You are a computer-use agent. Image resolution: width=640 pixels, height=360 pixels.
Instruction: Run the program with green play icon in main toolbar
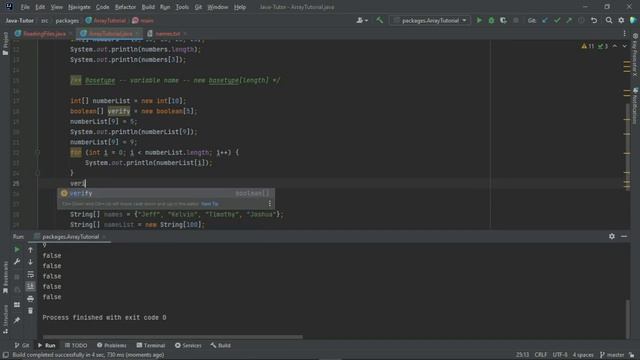click(479, 20)
